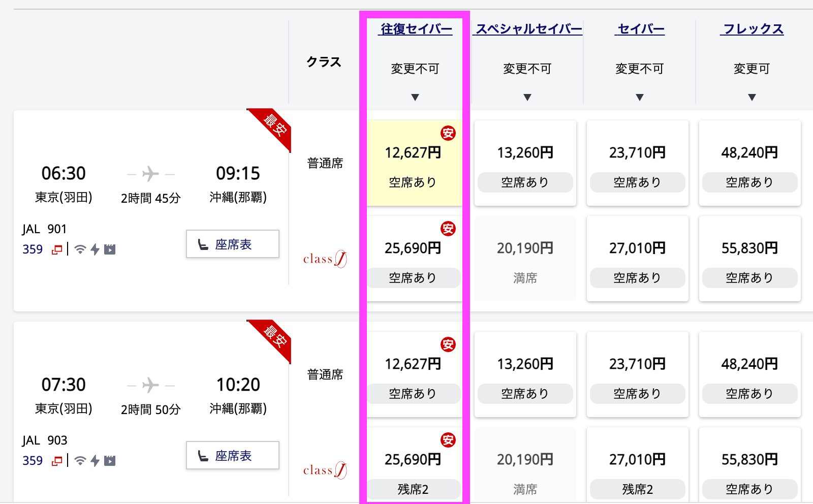Select the 13,260円 スペシャルセイバー fare for JAL 901
The width and height of the screenshot is (813, 504).
coord(525,163)
